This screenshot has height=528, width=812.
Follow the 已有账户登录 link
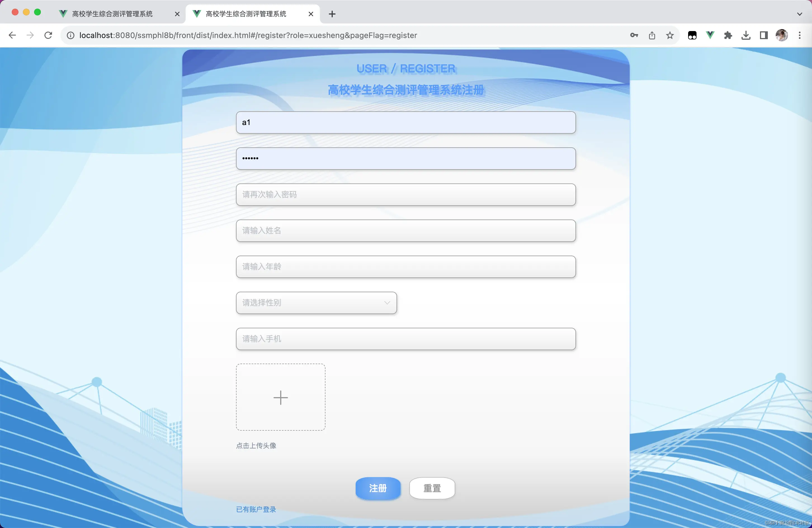click(256, 509)
